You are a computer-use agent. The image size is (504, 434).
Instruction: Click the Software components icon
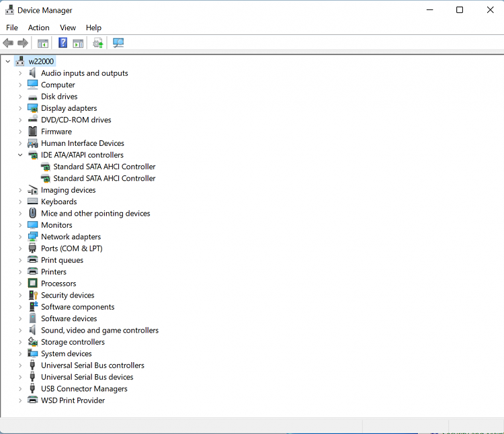click(33, 306)
